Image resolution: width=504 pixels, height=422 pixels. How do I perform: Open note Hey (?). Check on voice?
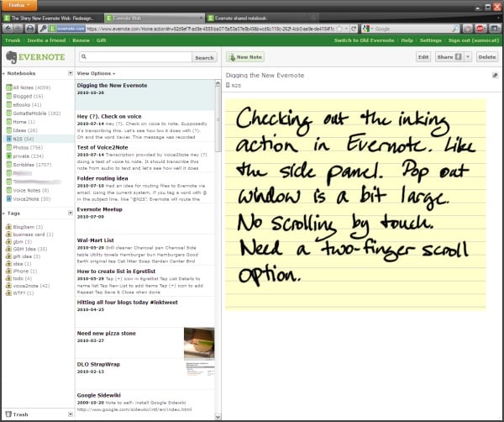(144, 126)
